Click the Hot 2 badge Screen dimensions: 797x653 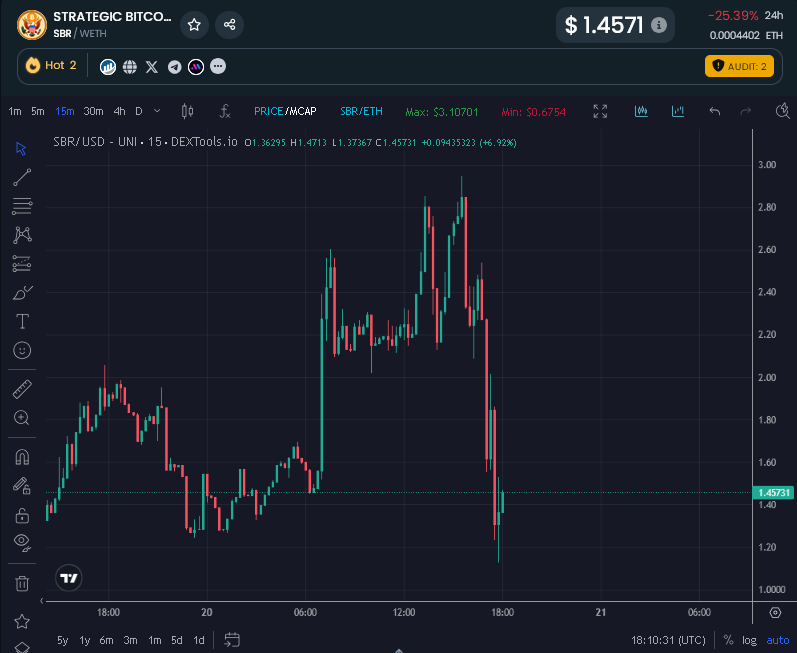coord(51,65)
